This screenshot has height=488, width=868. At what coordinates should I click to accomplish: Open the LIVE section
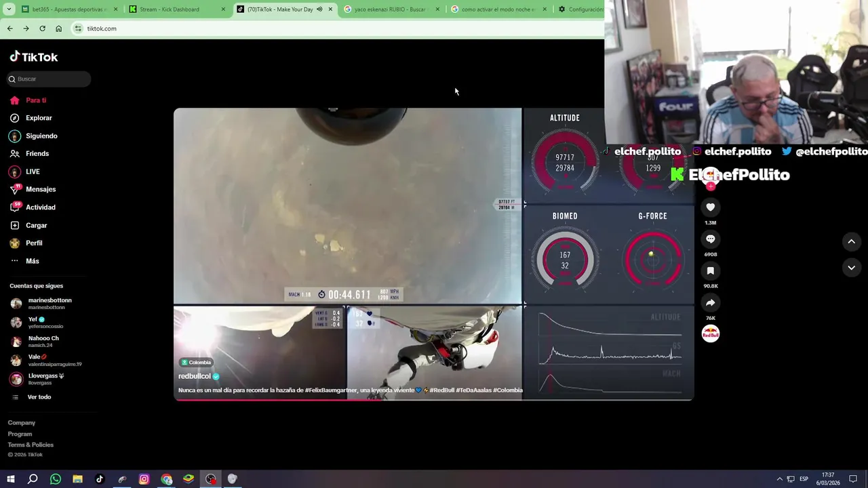pos(33,171)
